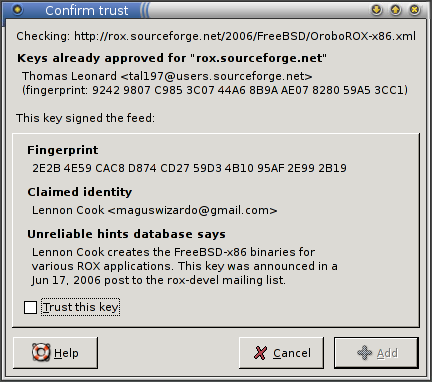Click the Help button
432x382 pixels.
tap(56, 353)
